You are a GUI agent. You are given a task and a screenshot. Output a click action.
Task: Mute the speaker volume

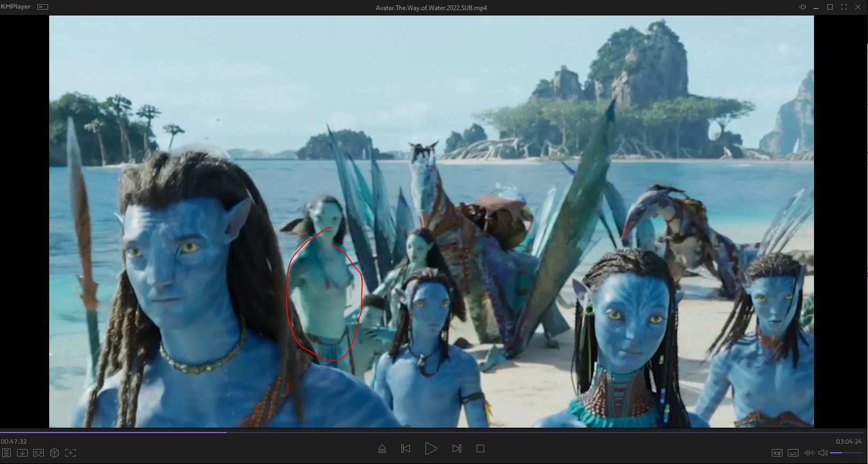pos(823,453)
